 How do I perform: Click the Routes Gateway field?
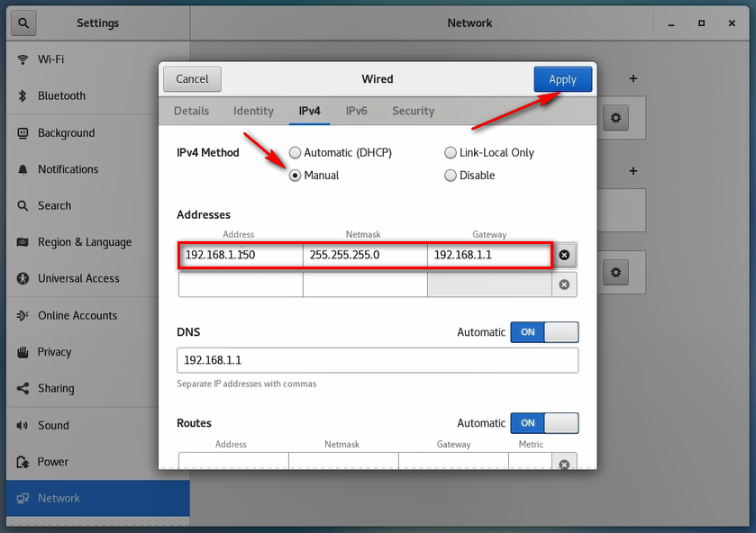tap(453, 461)
